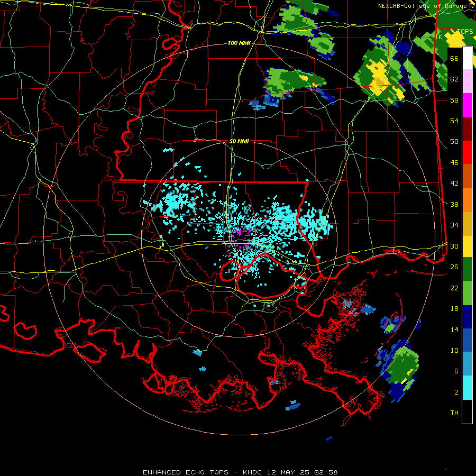Select the dark green legend swatch
The image size is (476, 476).
467,269
